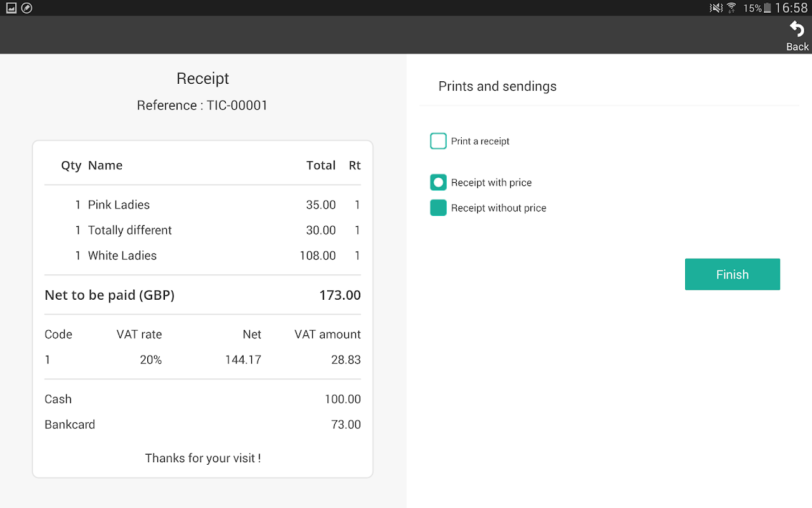Enable the Print a receipt checkbox
The height and width of the screenshot is (508, 812).
pyautogui.click(x=438, y=141)
